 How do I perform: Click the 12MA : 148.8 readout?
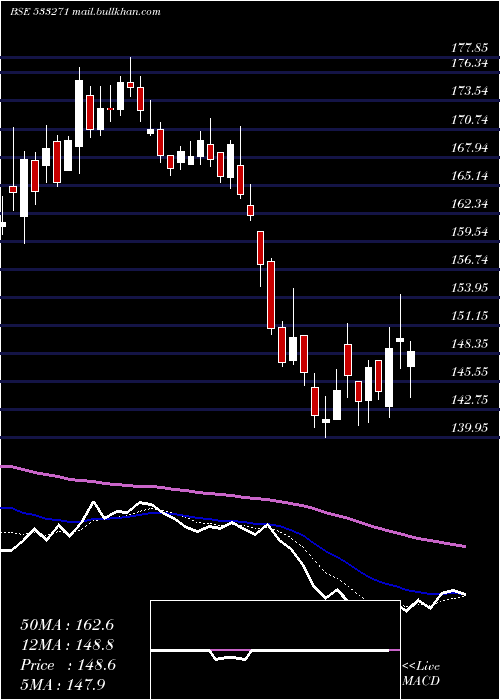pos(67,645)
